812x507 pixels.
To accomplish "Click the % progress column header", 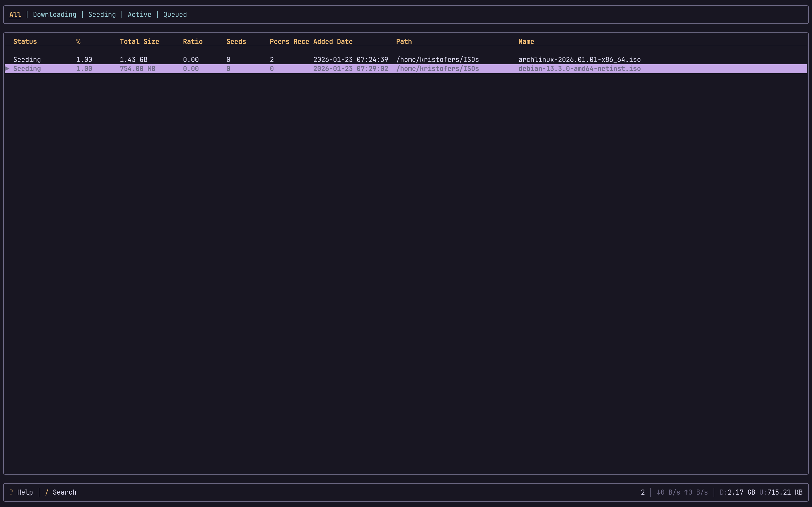I will point(78,41).
